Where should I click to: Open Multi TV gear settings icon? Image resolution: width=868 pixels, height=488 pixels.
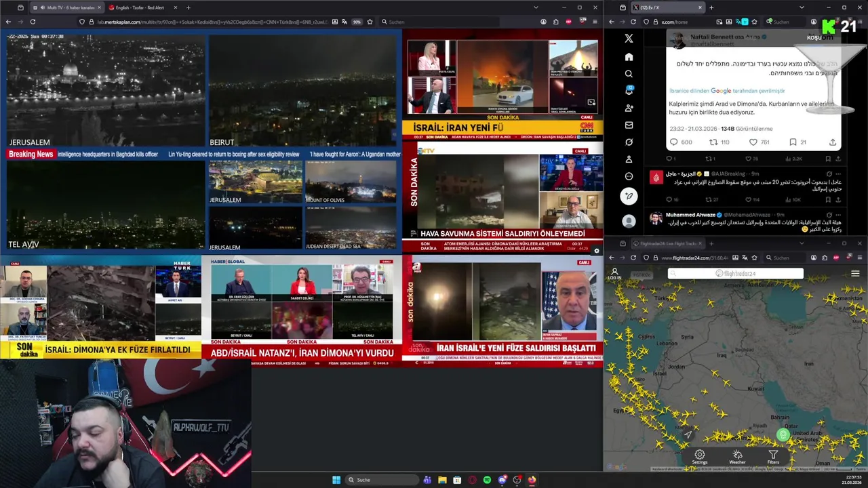tap(597, 251)
